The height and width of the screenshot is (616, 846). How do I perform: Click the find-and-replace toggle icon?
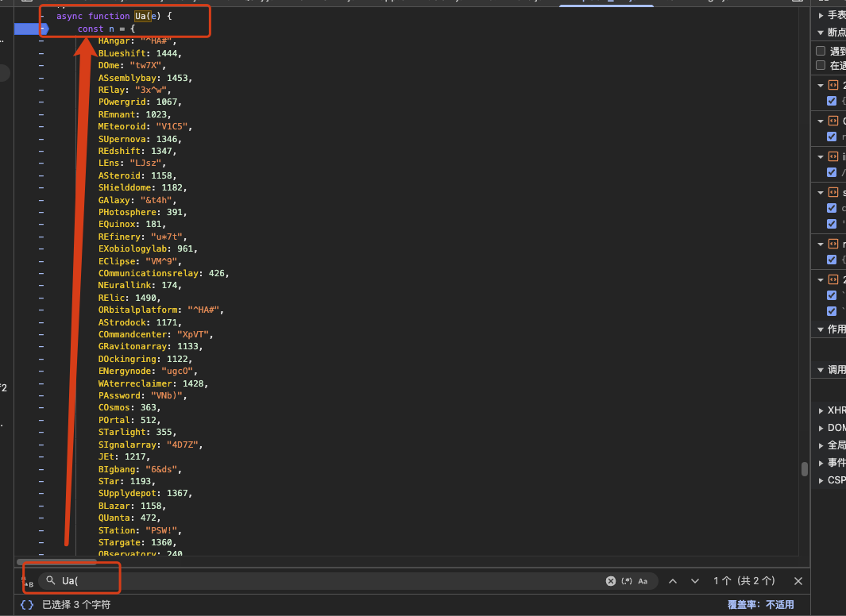(x=27, y=582)
